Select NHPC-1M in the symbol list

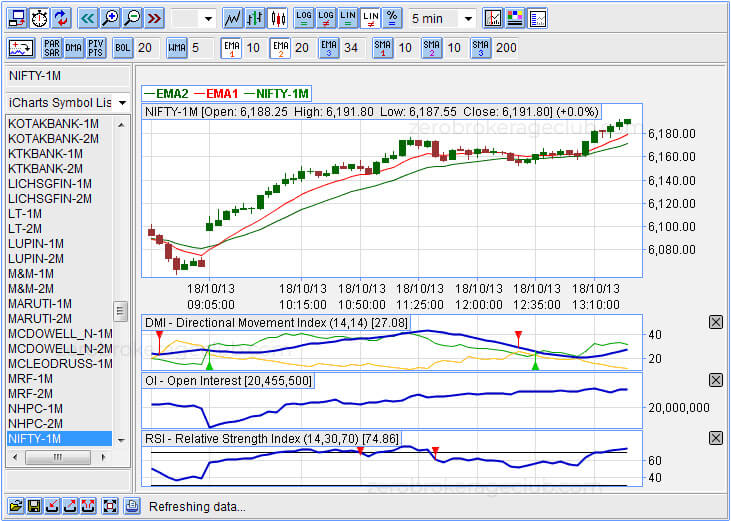pyautogui.click(x=59, y=409)
